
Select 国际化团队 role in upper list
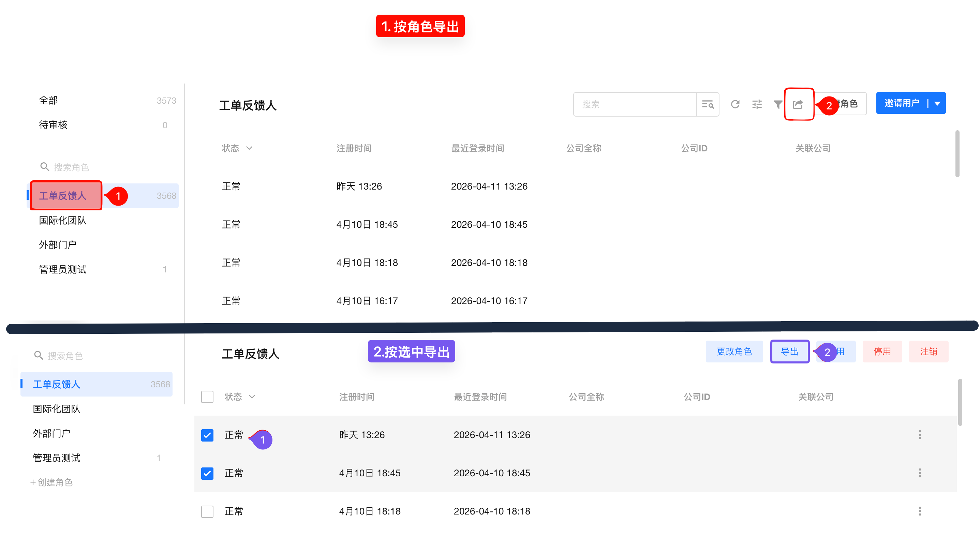coord(63,220)
